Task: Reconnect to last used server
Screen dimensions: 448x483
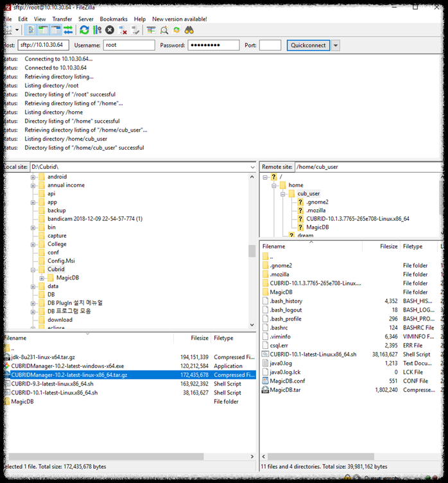Action: tap(135, 30)
